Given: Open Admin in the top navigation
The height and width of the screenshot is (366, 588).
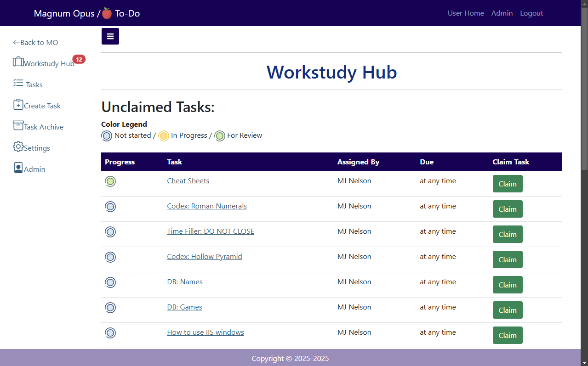Looking at the screenshot, I should click(502, 13).
